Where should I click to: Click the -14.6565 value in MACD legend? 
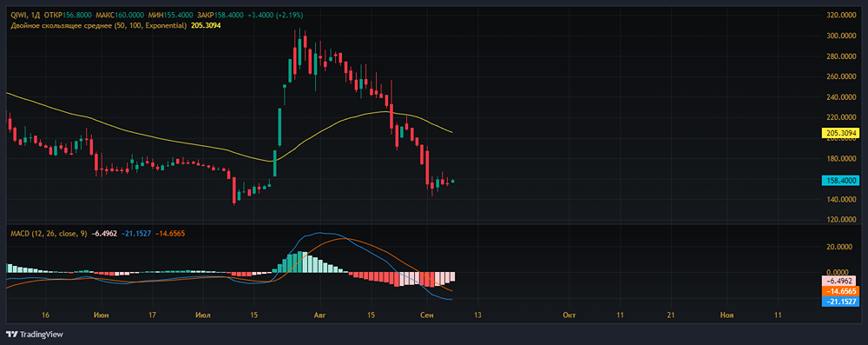(169, 234)
